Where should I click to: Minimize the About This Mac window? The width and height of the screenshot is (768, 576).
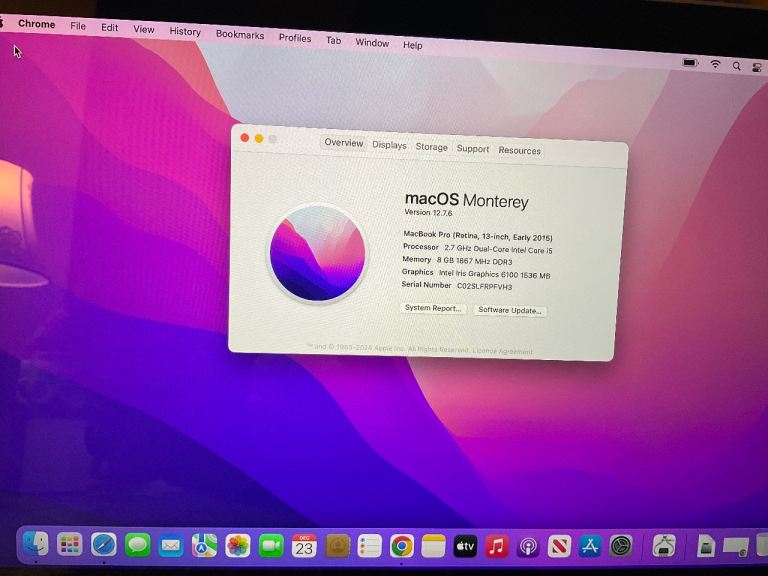pos(259,139)
